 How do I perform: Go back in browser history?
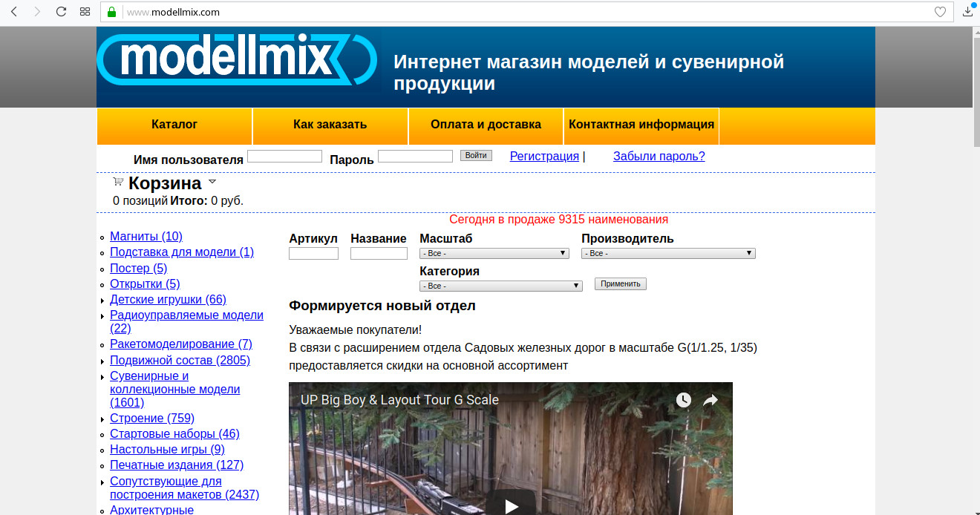14,12
